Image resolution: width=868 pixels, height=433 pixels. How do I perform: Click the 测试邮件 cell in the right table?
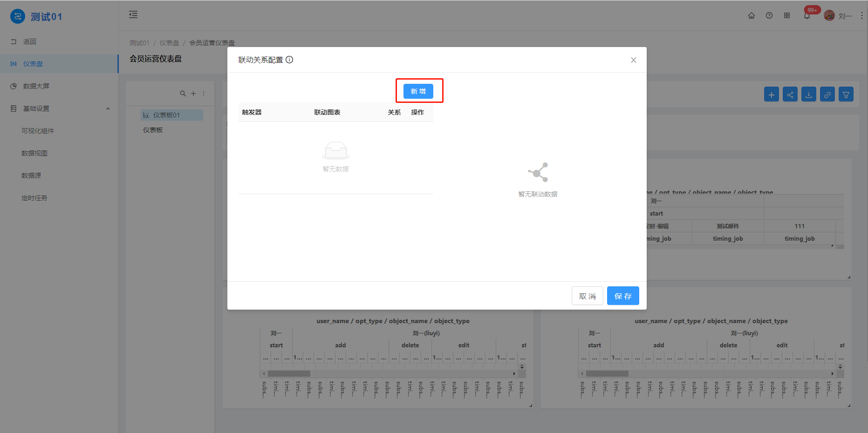click(x=728, y=226)
